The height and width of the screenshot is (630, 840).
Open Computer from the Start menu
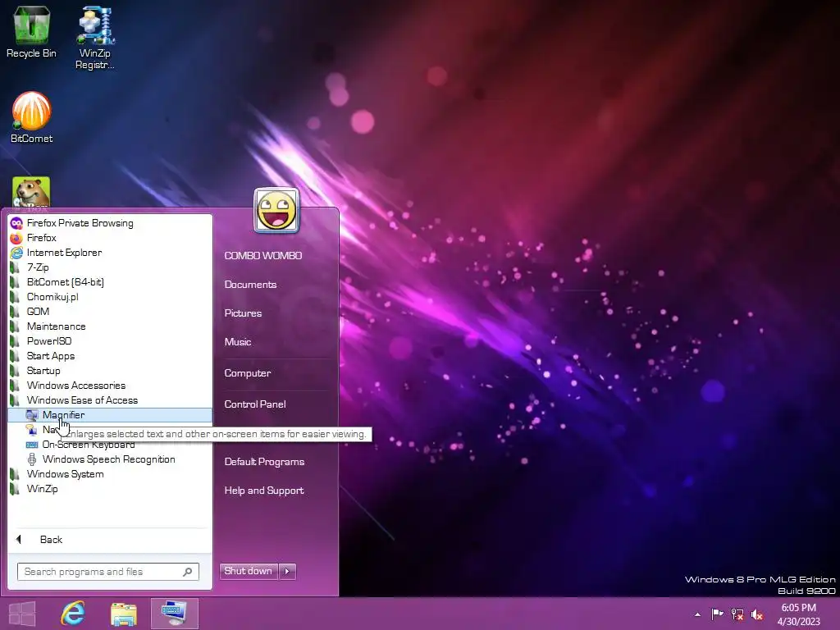248,373
